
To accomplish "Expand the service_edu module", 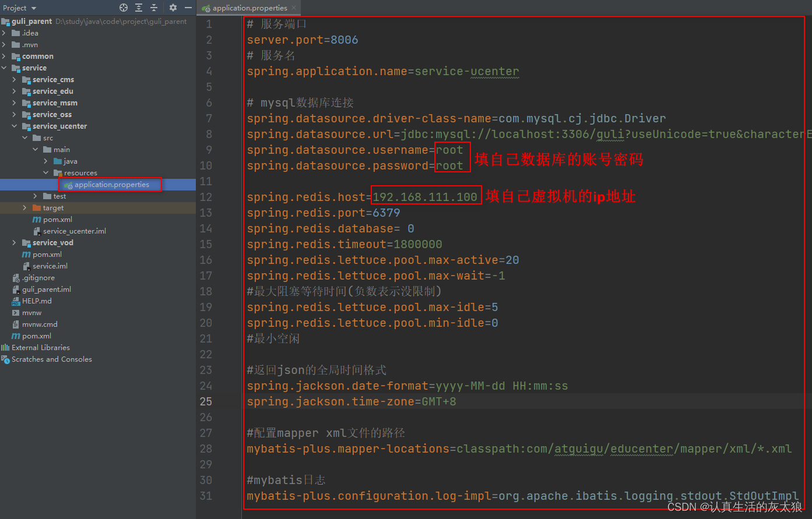I will tap(15, 91).
